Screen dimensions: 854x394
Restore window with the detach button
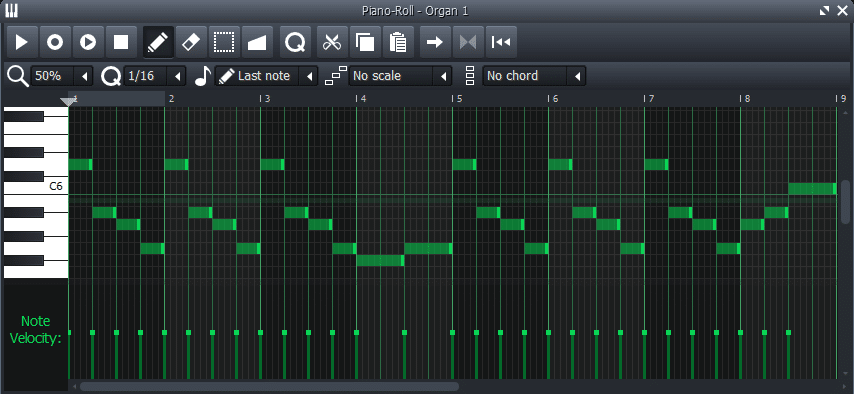[x=824, y=10]
